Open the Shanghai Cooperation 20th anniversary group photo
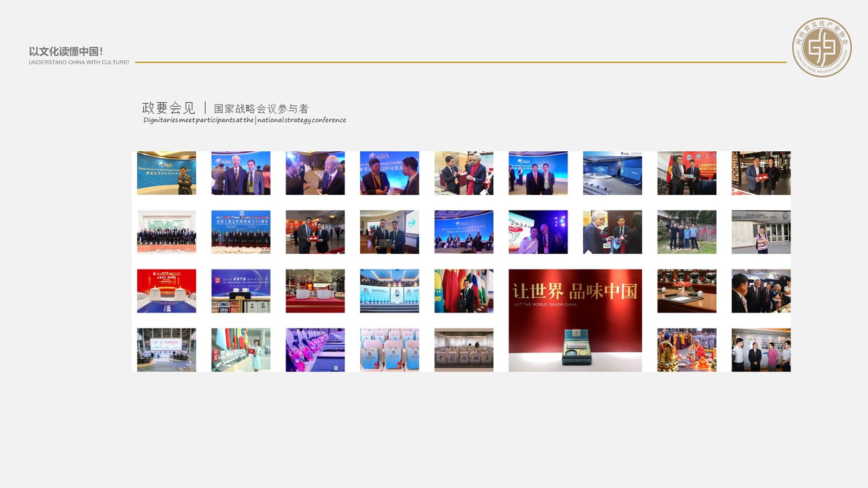The width and height of the screenshot is (868, 488). [241, 232]
